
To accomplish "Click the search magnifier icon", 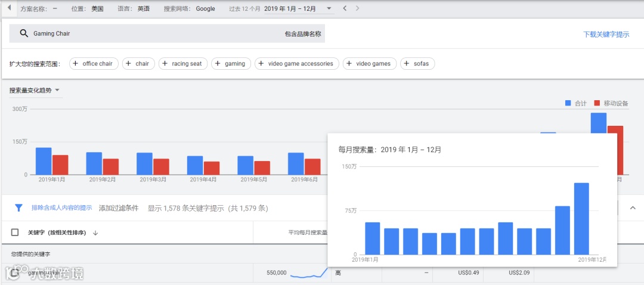I will 24,33.
